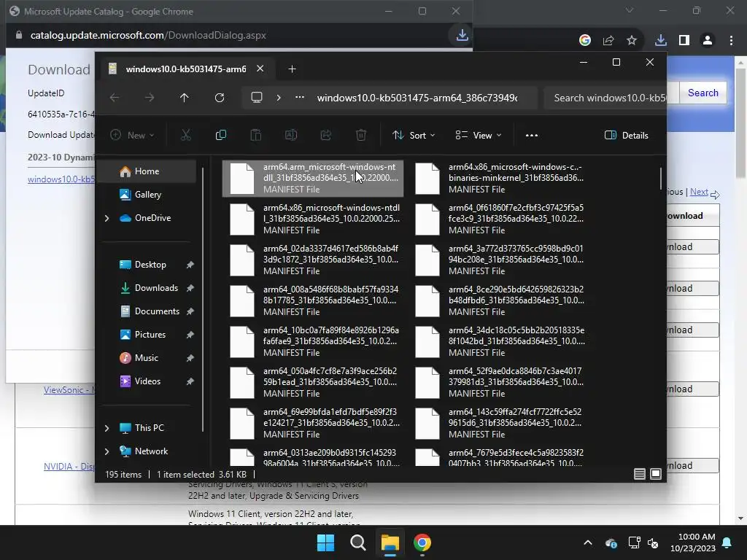
Task: Click the Google G icon in Chrome toolbar
Action: [585, 41]
